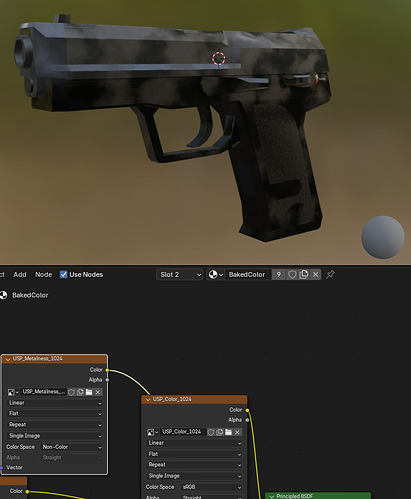Open image folder icon in USP_Metalness node
This screenshot has width=411, height=499.
tap(89, 392)
